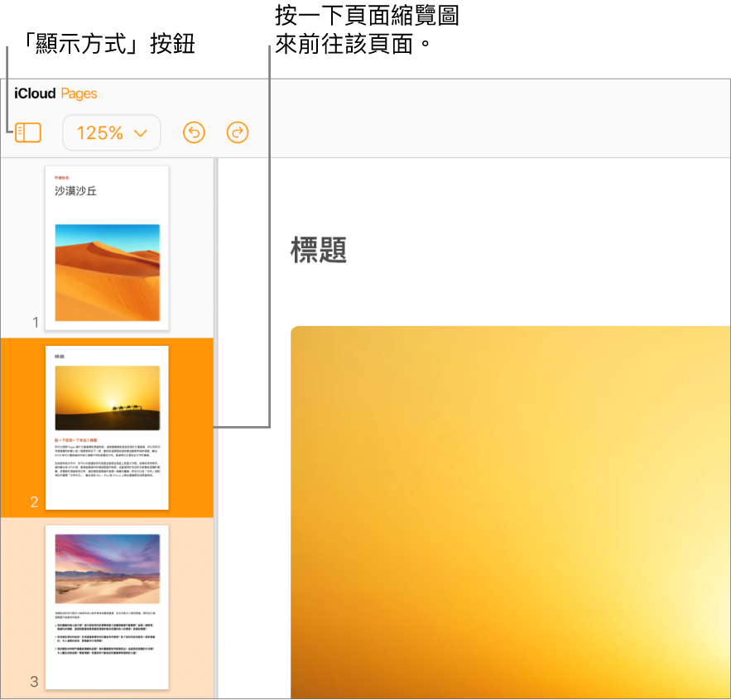Open the zoom menu to change magnification
The image size is (731, 700).
111,132
